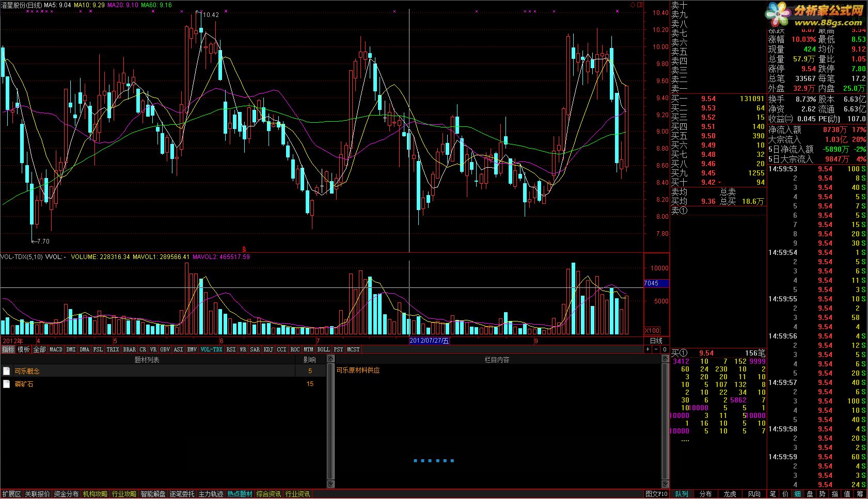Select the CCI indicator
The height and width of the screenshot is (499, 868).
click(x=282, y=349)
